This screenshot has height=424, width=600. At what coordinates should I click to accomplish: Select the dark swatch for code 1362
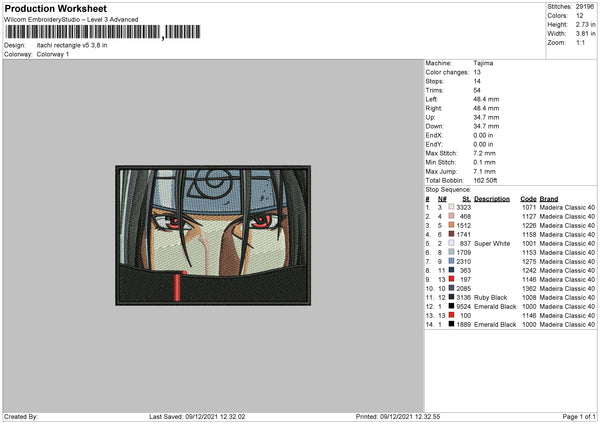pos(452,288)
